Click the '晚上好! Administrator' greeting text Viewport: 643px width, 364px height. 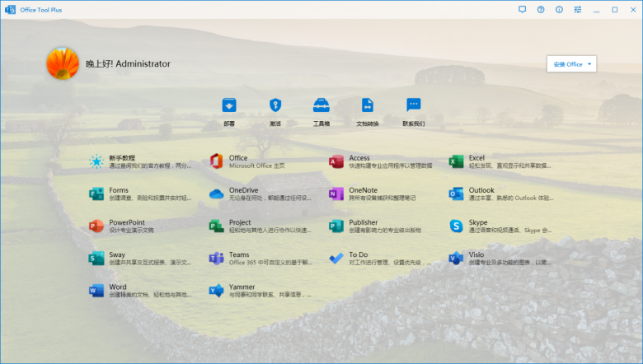click(128, 64)
